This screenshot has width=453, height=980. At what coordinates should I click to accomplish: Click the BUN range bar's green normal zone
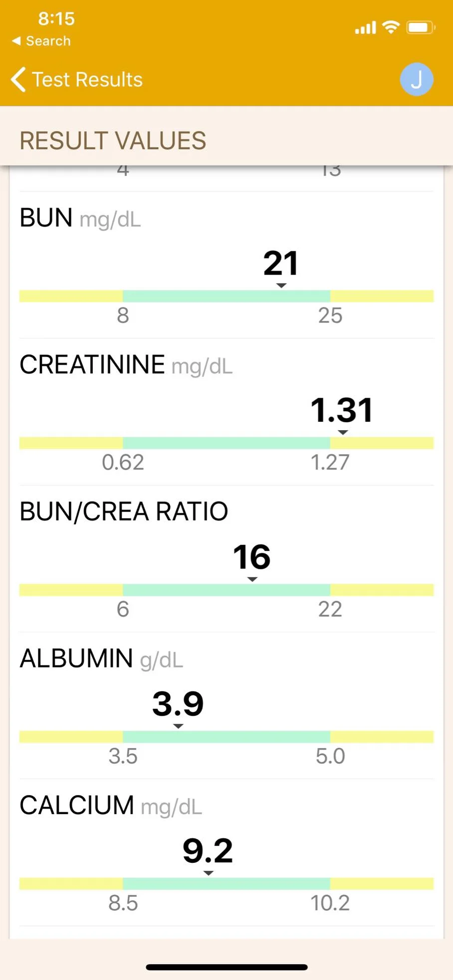point(226,296)
